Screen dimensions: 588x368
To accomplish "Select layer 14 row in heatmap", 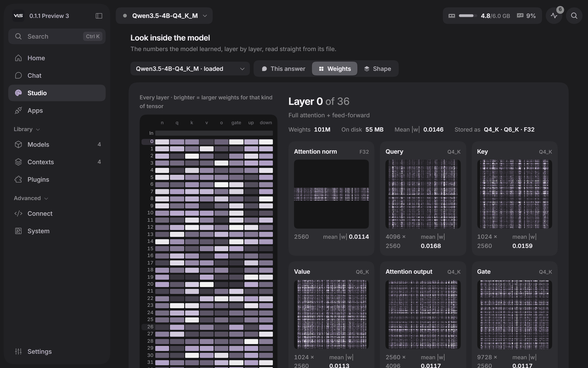I will pyautogui.click(x=207, y=241).
